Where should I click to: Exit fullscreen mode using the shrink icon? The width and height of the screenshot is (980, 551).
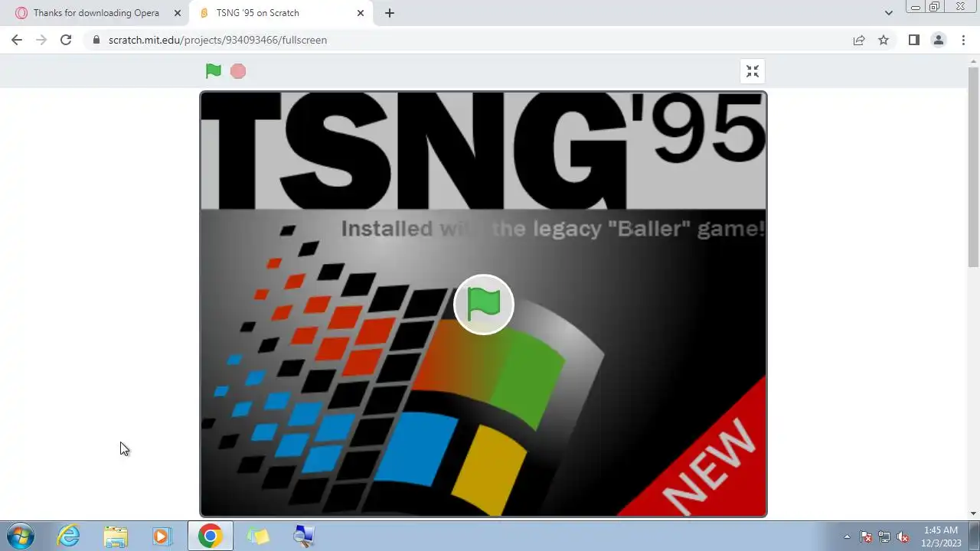(753, 71)
